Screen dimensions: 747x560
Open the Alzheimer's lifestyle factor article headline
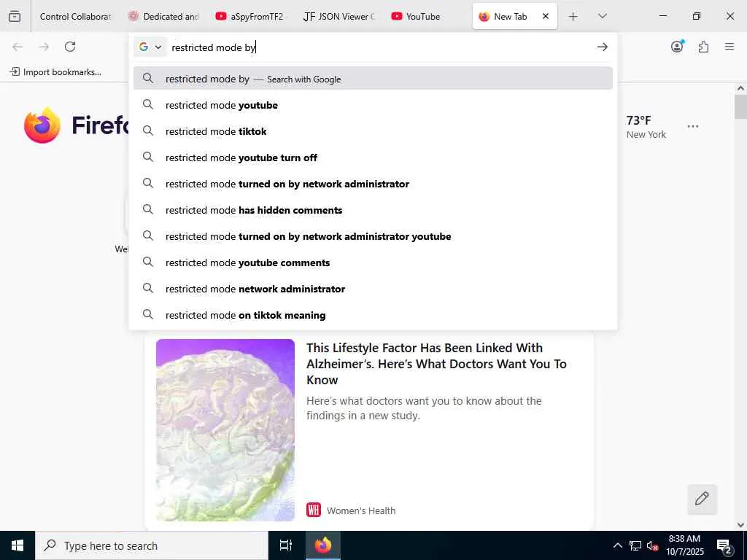pos(436,364)
